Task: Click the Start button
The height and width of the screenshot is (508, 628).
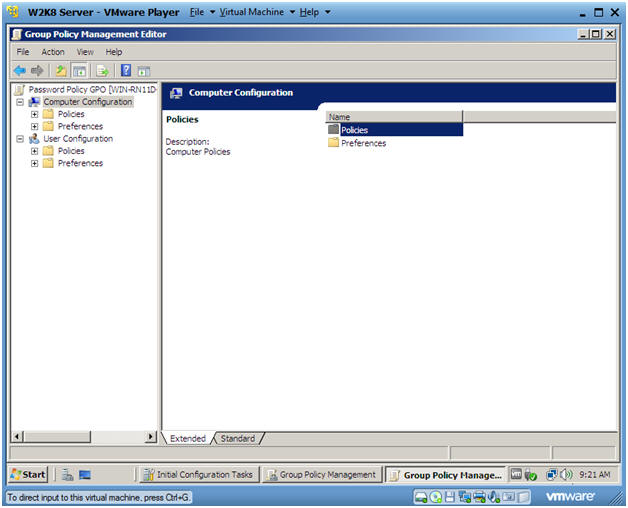Action: pyautogui.click(x=28, y=475)
